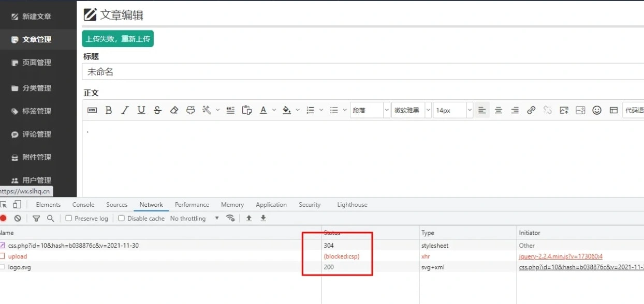Viewport: 644px width, 304px height.
Task: Check the Disable cache checkbox
Action: 122,219
